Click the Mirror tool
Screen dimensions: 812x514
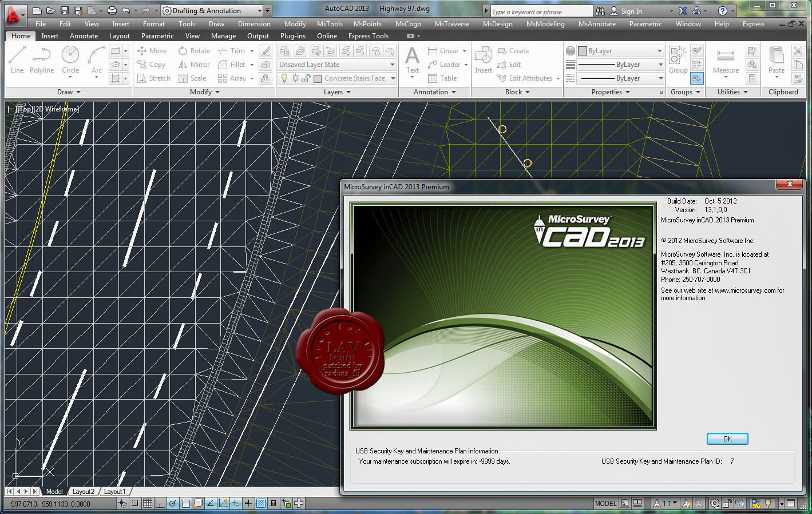[194, 65]
